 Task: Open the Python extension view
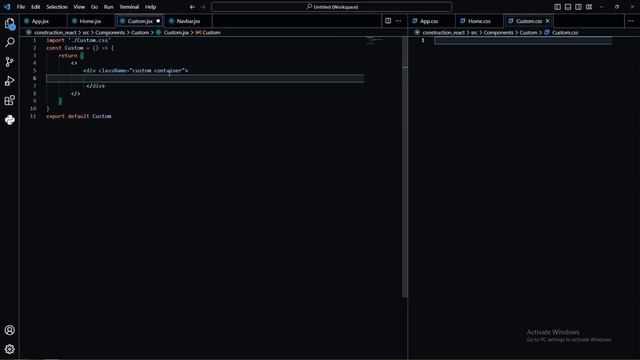click(9, 120)
